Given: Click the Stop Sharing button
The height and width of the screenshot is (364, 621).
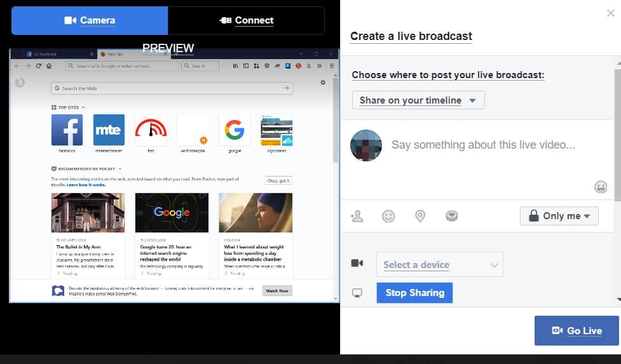Looking at the screenshot, I should [414, 293].
